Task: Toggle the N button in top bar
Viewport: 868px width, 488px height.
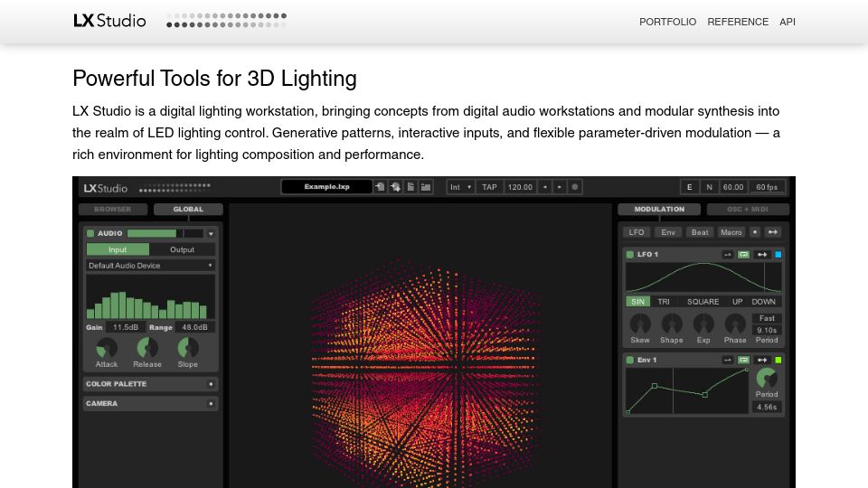Action: [709, 187]
